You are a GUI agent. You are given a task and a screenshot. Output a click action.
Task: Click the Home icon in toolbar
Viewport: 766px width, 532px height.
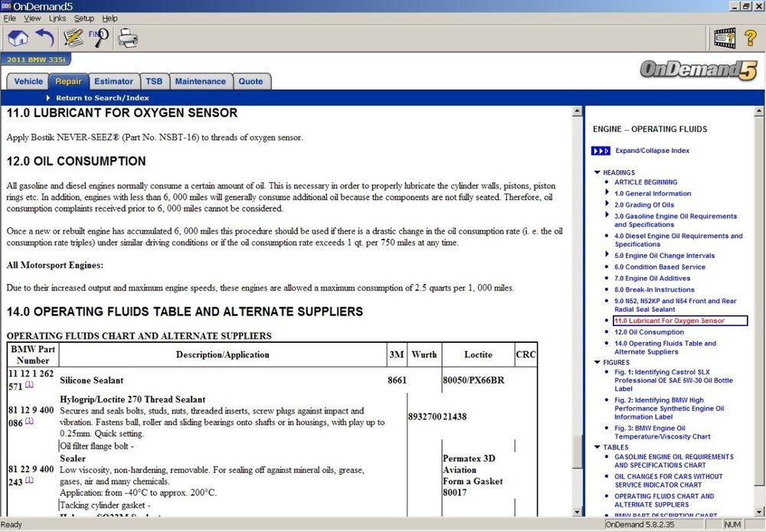pos(18,37)
